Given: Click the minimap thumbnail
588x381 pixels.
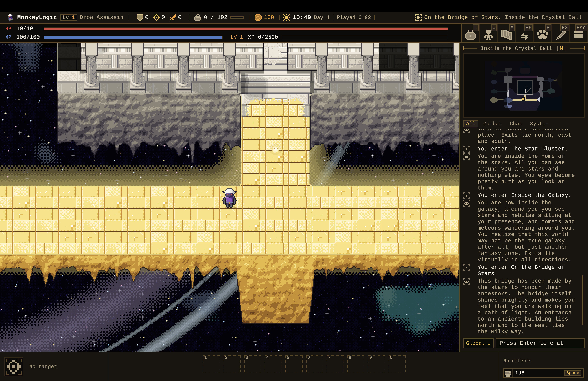Looking at the screenshot, I should point(524,86).
